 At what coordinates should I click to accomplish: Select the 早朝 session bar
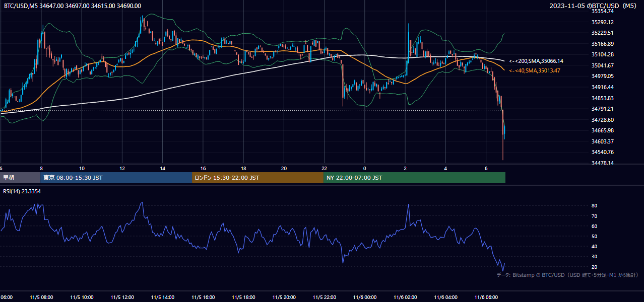[20, 178]
